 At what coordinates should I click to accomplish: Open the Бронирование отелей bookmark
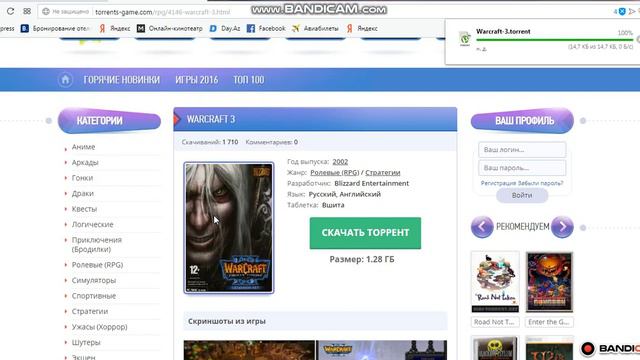pos(55,28)
